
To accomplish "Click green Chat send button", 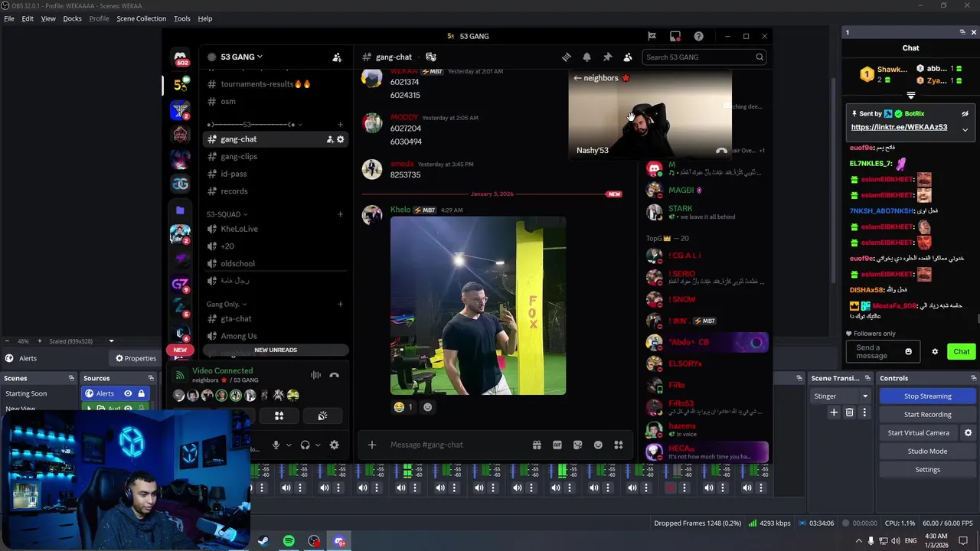I will 961,351.
